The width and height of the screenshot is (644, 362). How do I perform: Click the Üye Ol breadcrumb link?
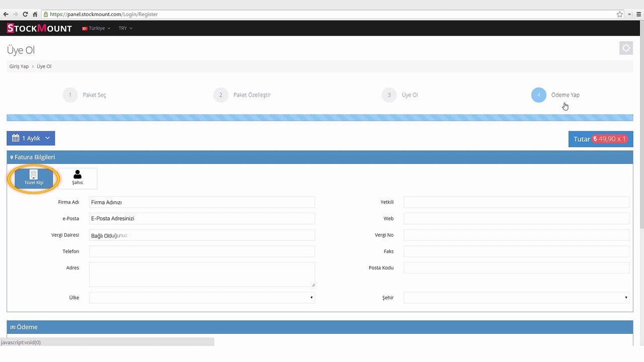[x=44, y=66]
